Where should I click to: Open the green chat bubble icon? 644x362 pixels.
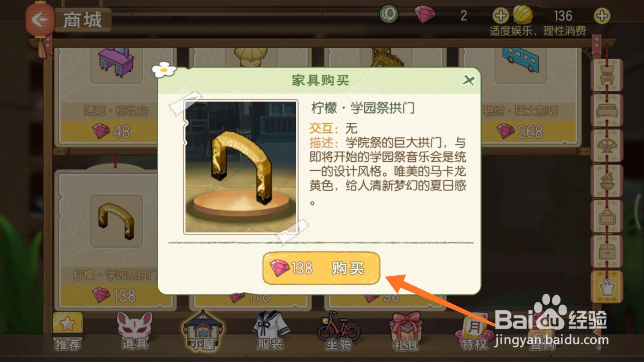click(x=389, y=14)
